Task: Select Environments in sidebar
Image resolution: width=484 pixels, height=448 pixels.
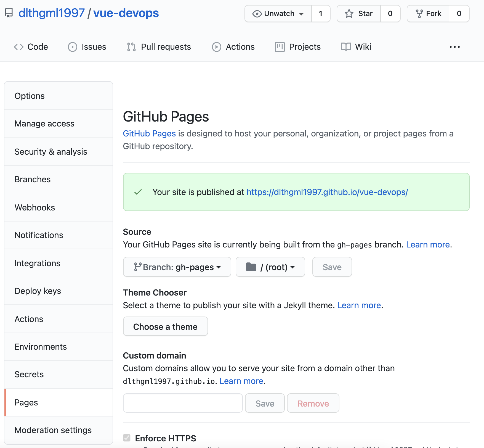Action: [58, 347]
